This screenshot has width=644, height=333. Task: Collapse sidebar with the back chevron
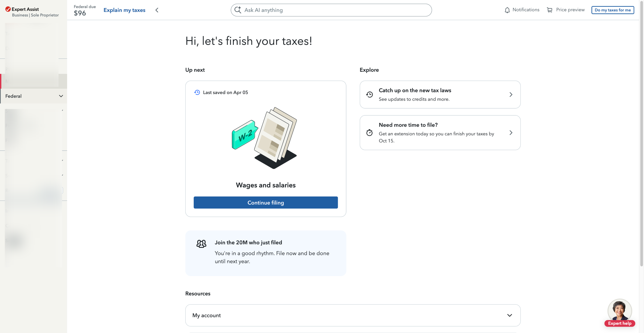(157, 10)
